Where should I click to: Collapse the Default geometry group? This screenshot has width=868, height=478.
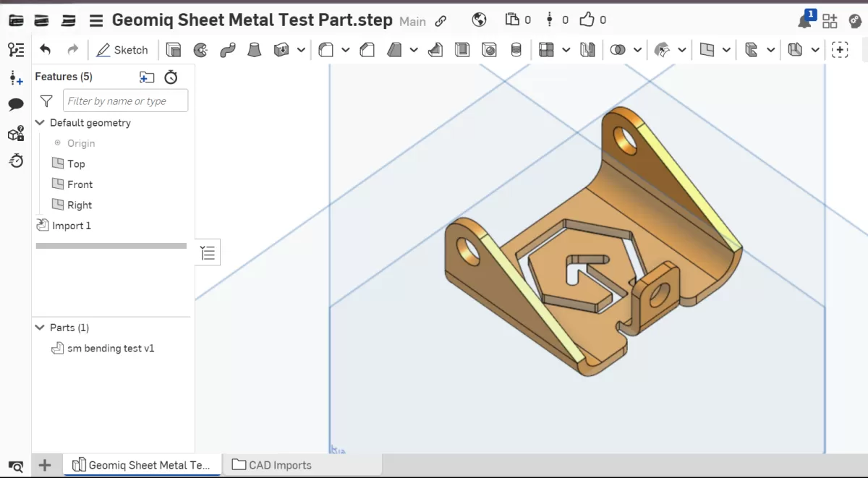point(40,123)
